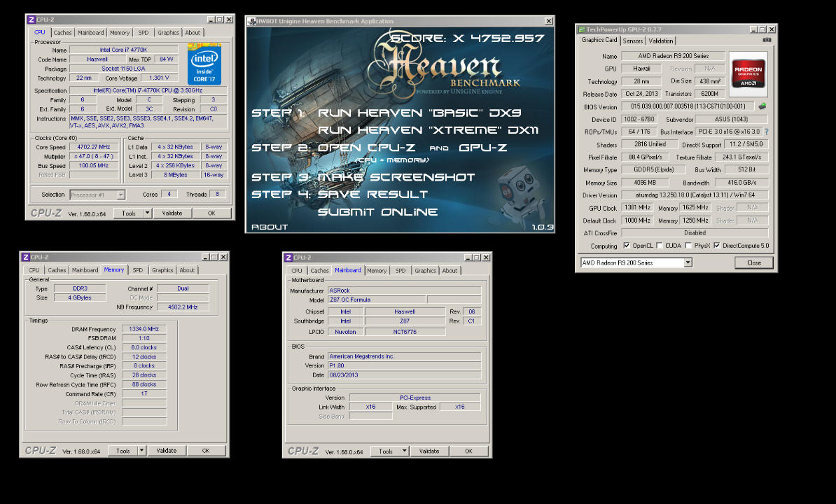Click GPU-Z text in Heaven step 2
The height and width of the screenshot is (504, 836).
[x=483, y=148]
